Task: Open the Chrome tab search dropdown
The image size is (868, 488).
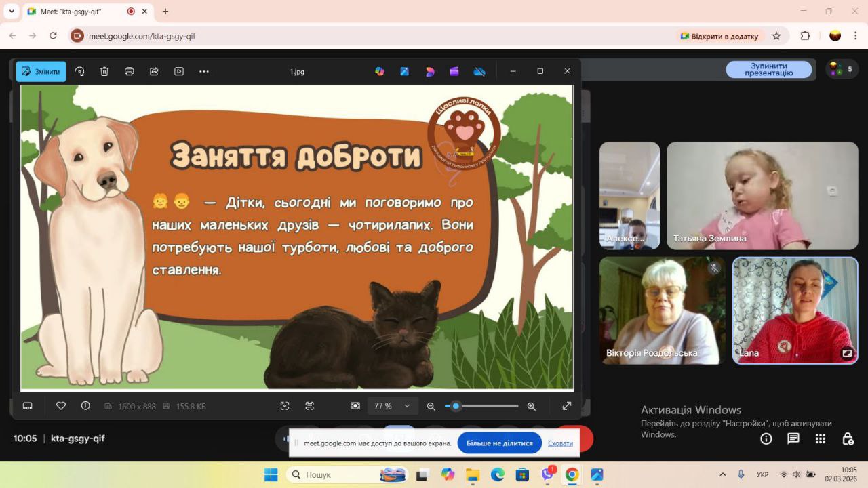Action: coord(12,12)
